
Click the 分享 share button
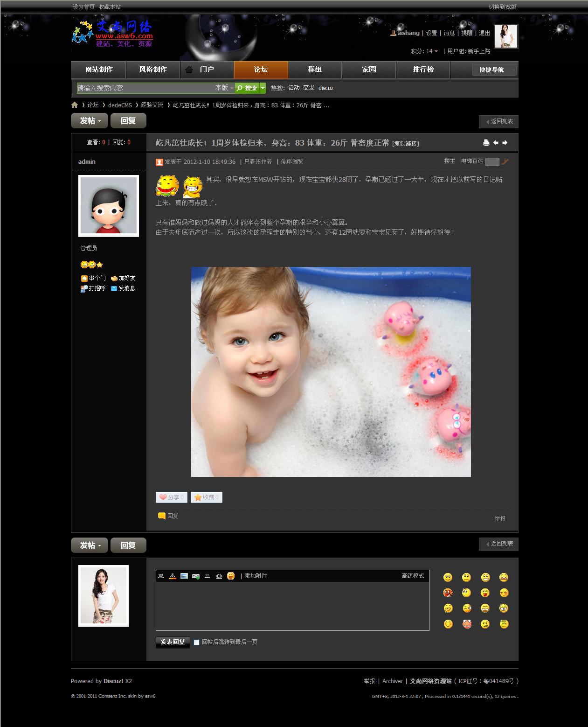172,497
